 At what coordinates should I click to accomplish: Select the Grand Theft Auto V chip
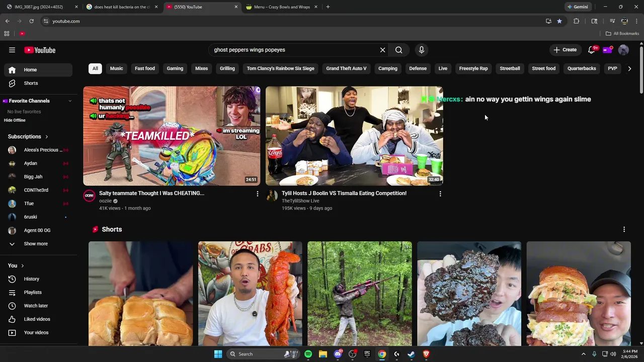click(346, 68)
